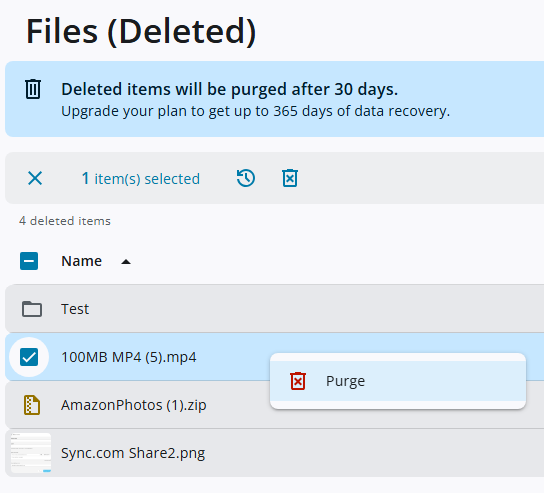Click the "Upgrade your plan" banner text
The image size is (544, 493).
(255, 111)
